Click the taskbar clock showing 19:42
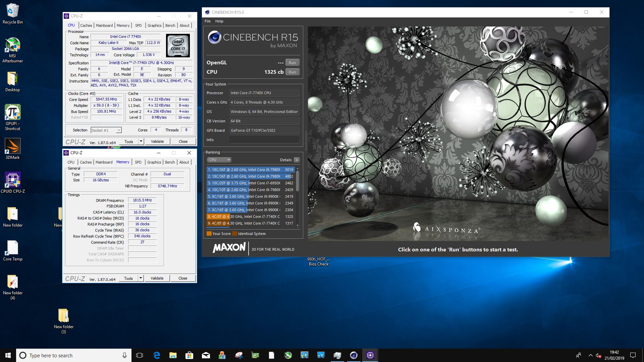 tap(614, 355)
